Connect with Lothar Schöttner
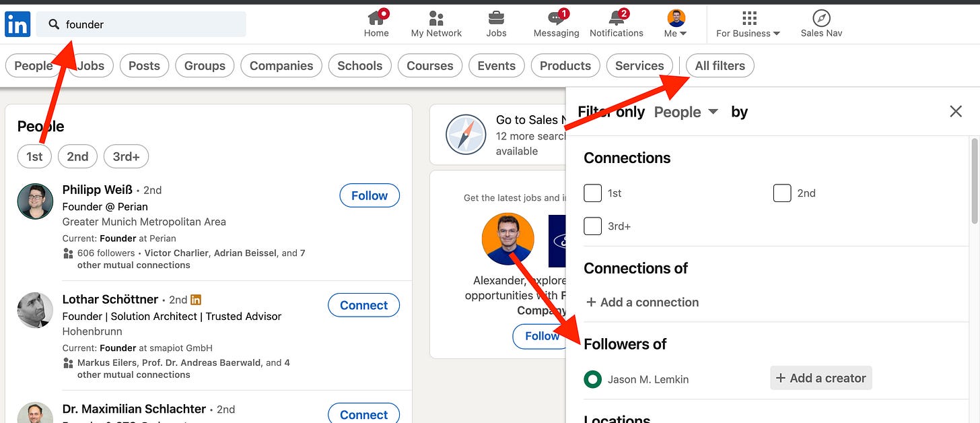The width and height of the screenshot is (980, 423). point(363,304)
